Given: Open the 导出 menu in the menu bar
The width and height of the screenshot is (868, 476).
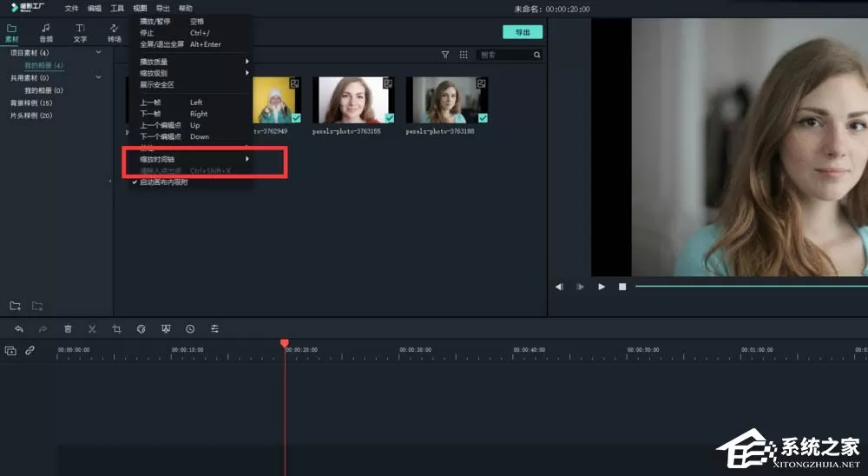Looking at the screenshot, I should click(163, 9).
